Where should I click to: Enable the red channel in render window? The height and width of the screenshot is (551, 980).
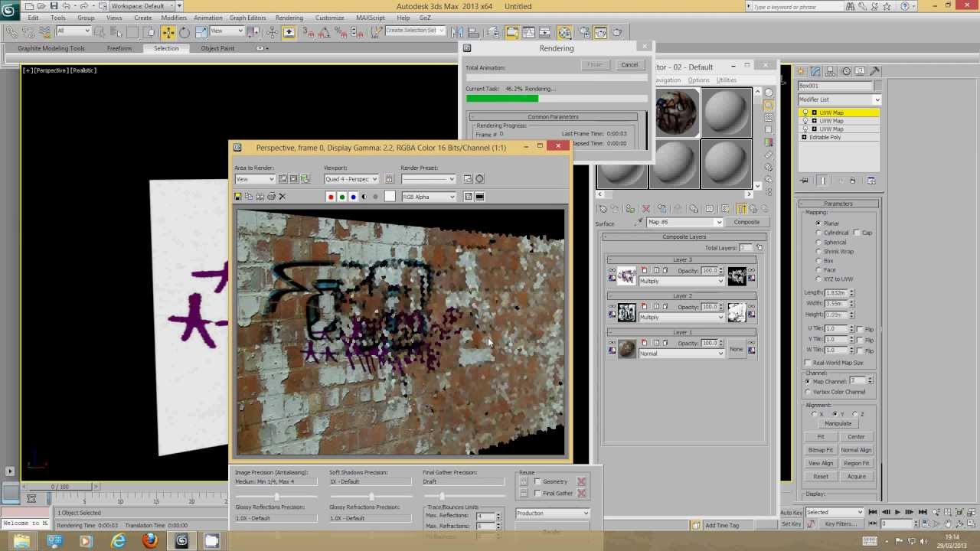coord(331,197)
